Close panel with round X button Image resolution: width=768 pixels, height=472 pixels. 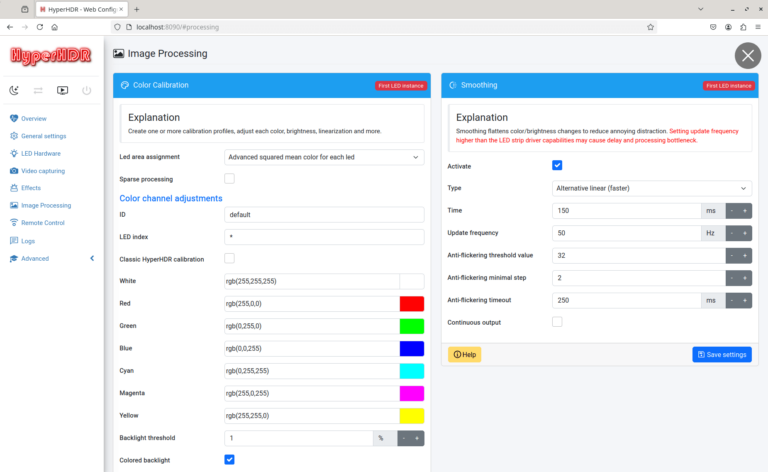747,56
